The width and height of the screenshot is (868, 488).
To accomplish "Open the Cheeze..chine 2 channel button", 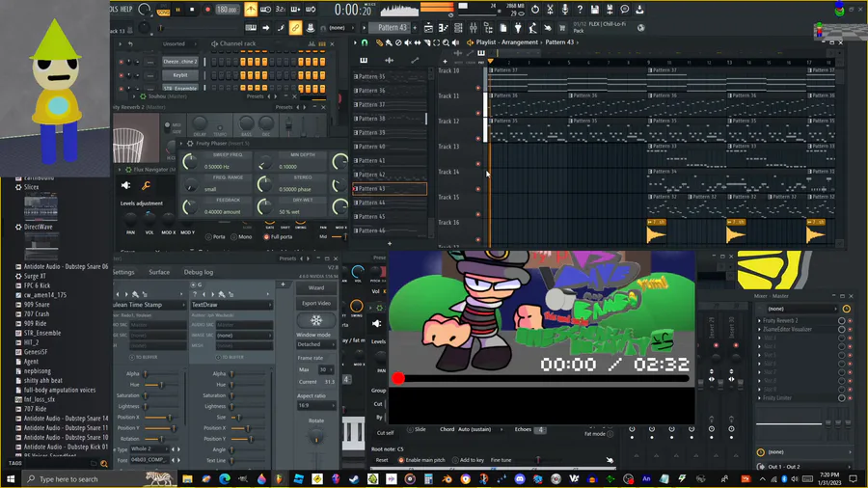I will pos(180,62).
